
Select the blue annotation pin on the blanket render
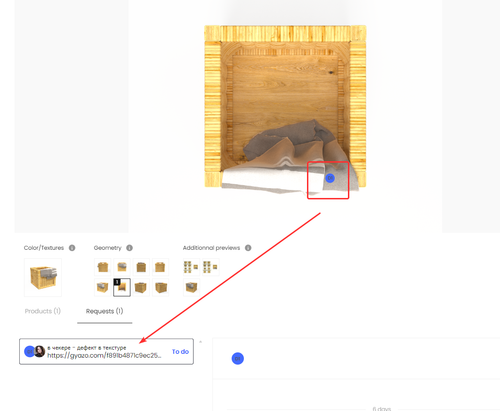330,178
